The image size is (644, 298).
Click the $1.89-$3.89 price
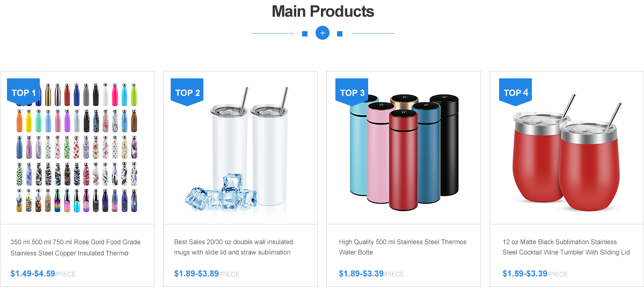tap(196, 273)
